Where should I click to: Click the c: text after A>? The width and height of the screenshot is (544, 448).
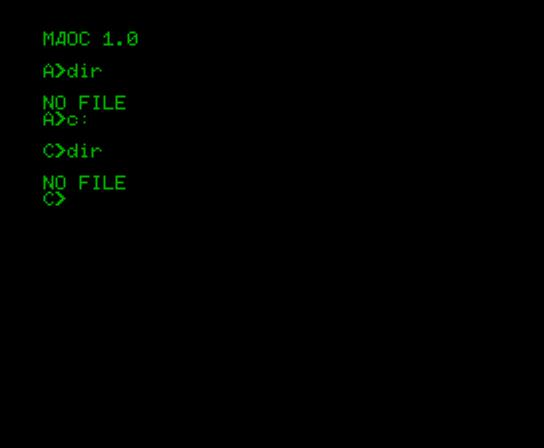point(78,120)
